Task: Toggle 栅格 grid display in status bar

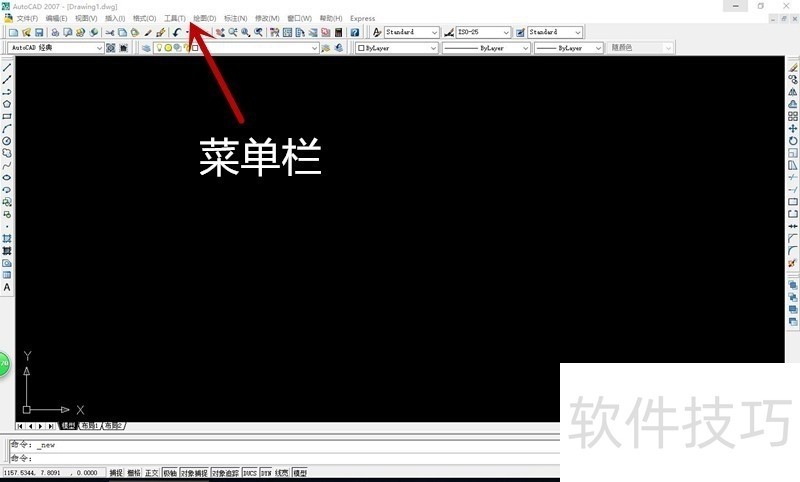Action: [x=134, y=473]
